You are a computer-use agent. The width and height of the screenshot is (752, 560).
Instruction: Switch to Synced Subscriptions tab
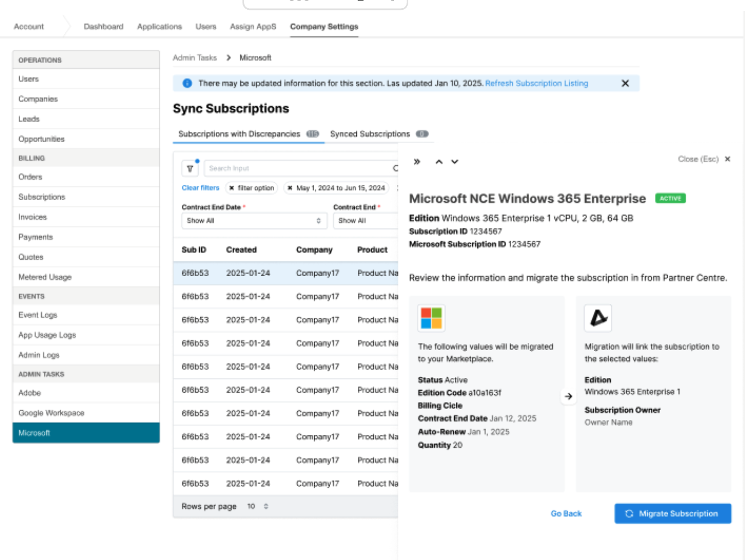(370, 134)
